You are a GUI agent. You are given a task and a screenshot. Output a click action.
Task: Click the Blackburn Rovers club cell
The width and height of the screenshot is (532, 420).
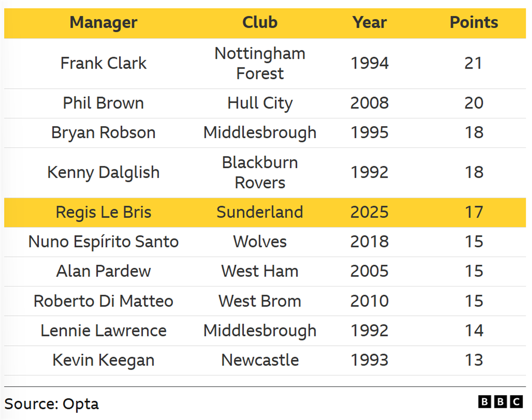(x=260, y=172)
